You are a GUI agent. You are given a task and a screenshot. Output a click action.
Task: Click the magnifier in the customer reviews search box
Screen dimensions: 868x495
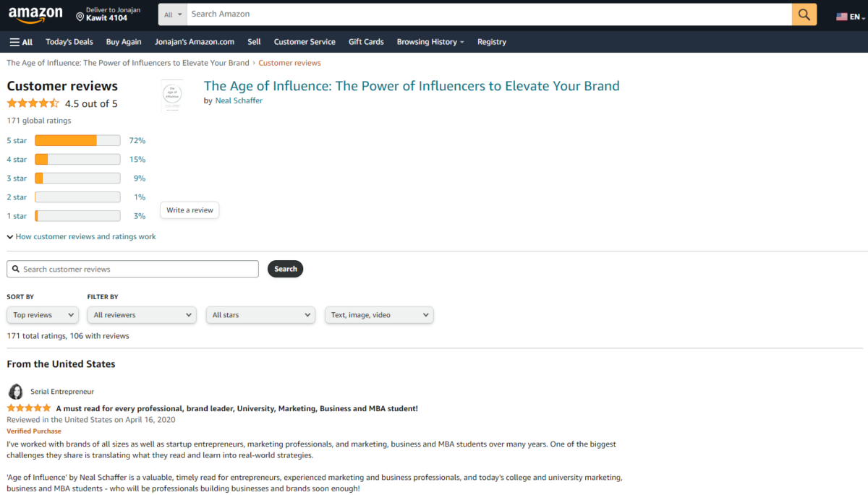[x=16, y=268]
